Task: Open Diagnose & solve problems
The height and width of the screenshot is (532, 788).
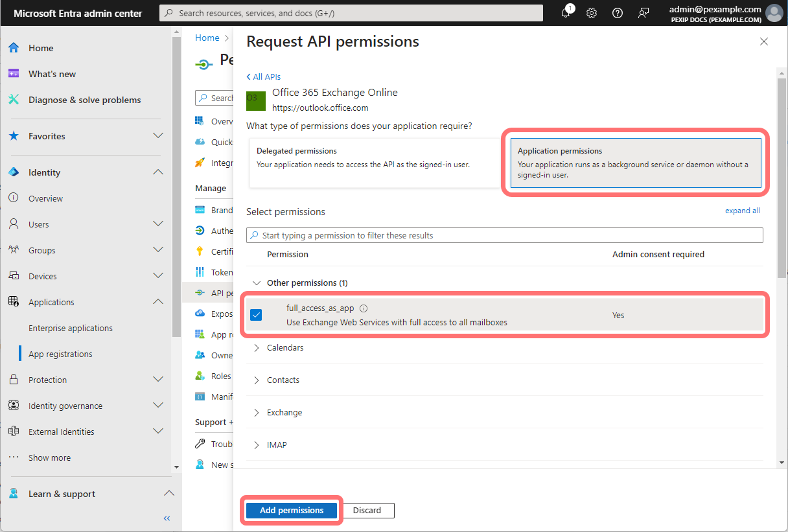Action: 83,99
